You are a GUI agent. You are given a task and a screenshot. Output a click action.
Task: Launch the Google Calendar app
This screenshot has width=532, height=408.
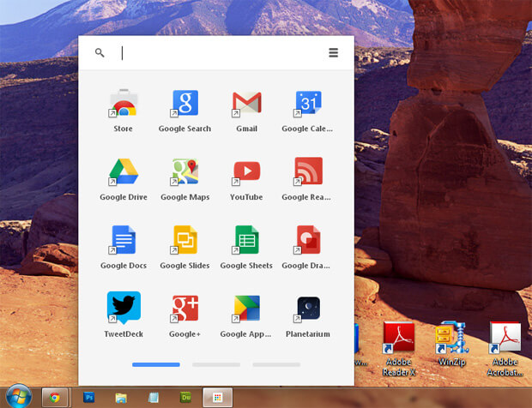(x=308, y=104)
